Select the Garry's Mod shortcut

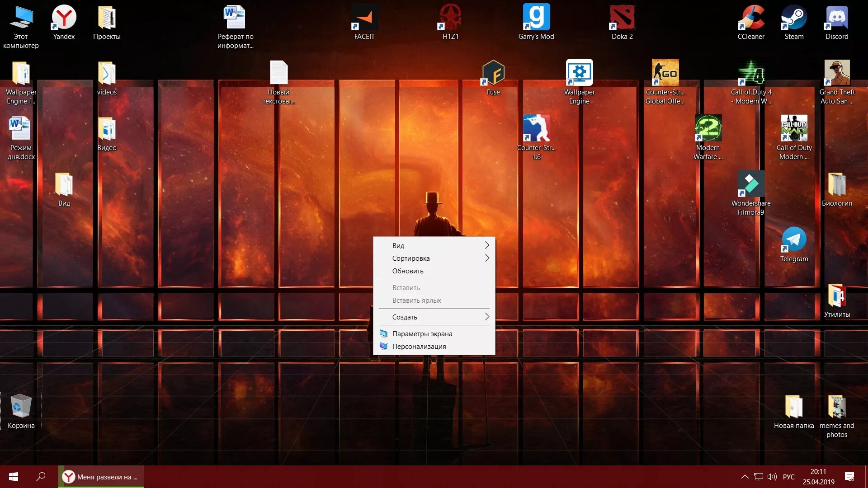coord(536,23)
